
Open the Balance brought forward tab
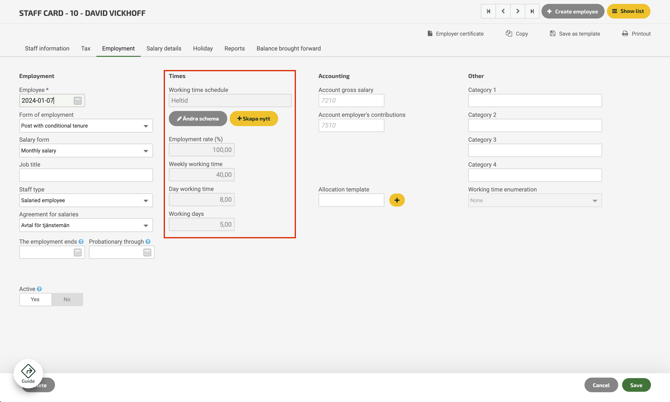click(x=288, y=49)
